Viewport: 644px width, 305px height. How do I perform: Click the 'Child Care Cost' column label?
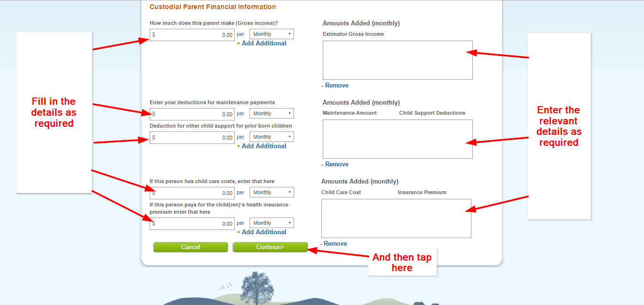point(341,192)
